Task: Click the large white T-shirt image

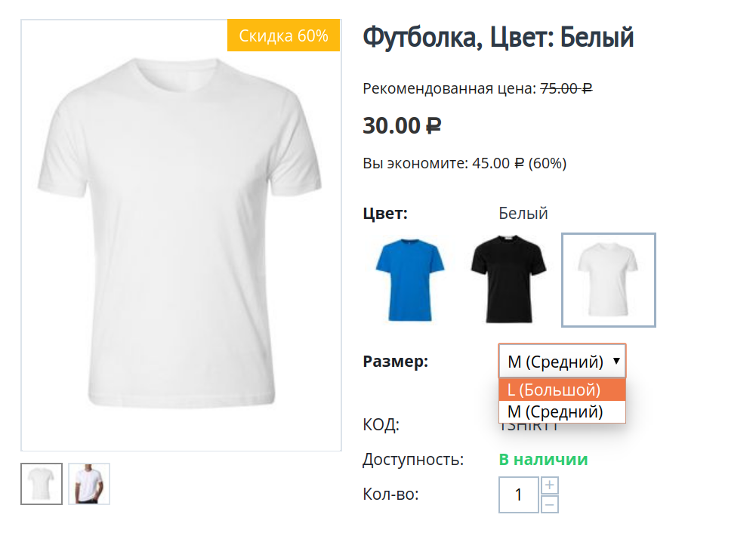Action: coord(181,234)
